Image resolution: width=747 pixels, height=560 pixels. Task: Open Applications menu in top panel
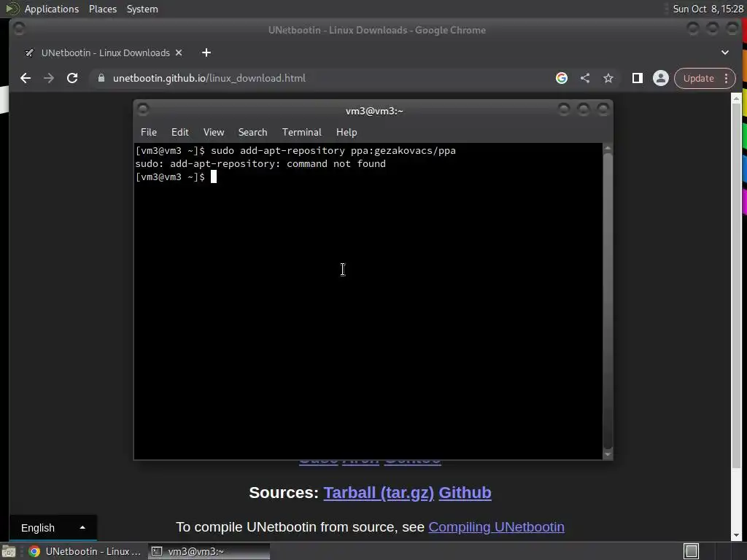pyautogui.click(x=52, y=9)
